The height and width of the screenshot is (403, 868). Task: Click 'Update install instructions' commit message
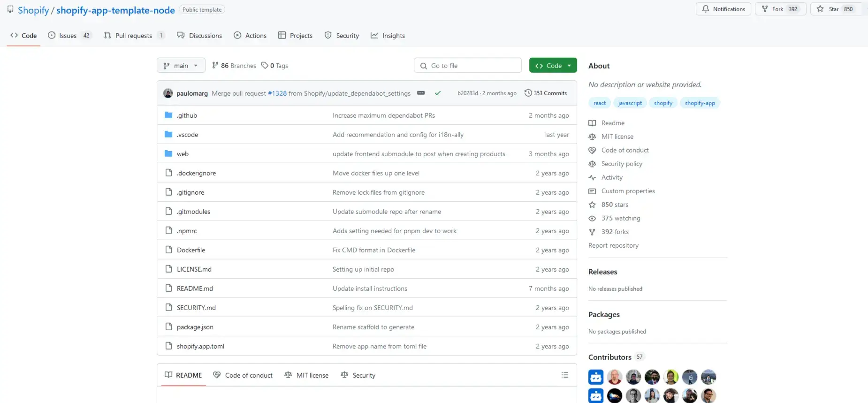(370, 289)
